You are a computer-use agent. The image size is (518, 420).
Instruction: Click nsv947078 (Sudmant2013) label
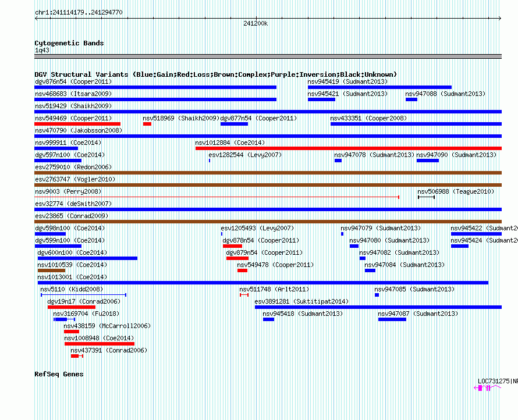tap(374, 155)
